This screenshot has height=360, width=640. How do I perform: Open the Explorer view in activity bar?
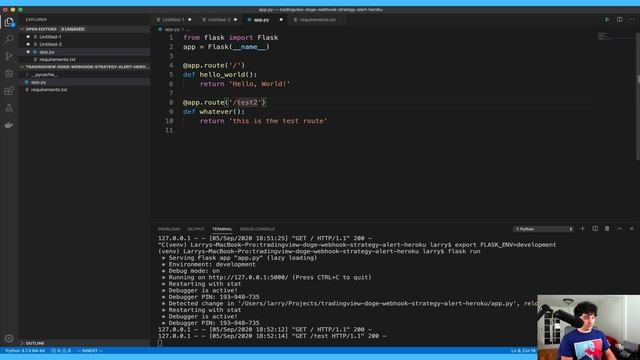tap(9, 22)
